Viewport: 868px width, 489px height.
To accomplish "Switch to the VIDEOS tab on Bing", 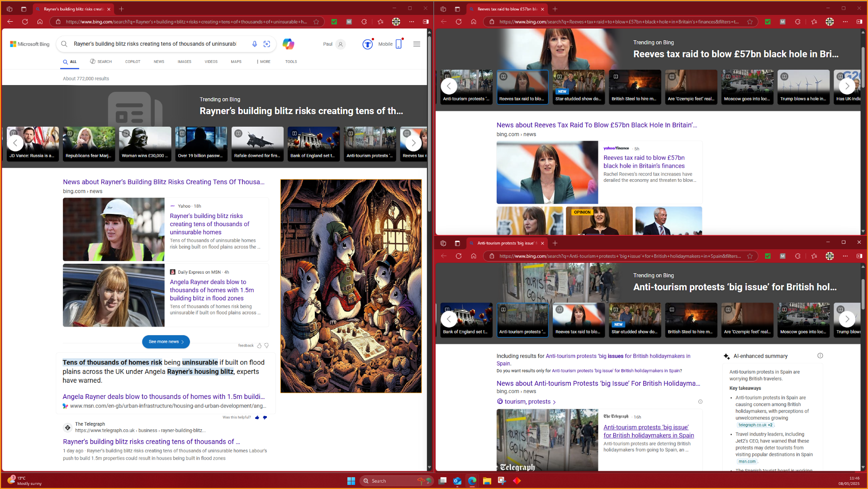I will coord(211,62).
